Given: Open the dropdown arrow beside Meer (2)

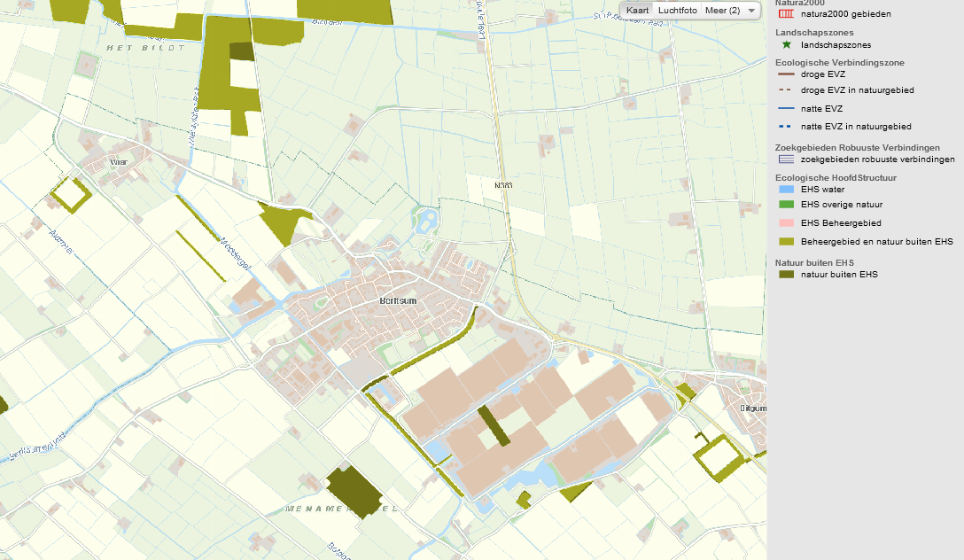Looking at the screenshot, I should click(x=751, y=10).
